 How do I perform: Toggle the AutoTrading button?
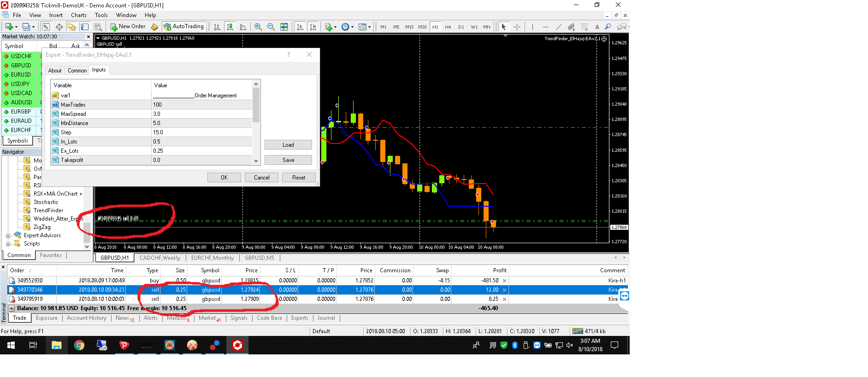pyautogui.click(x=184, y=27)
